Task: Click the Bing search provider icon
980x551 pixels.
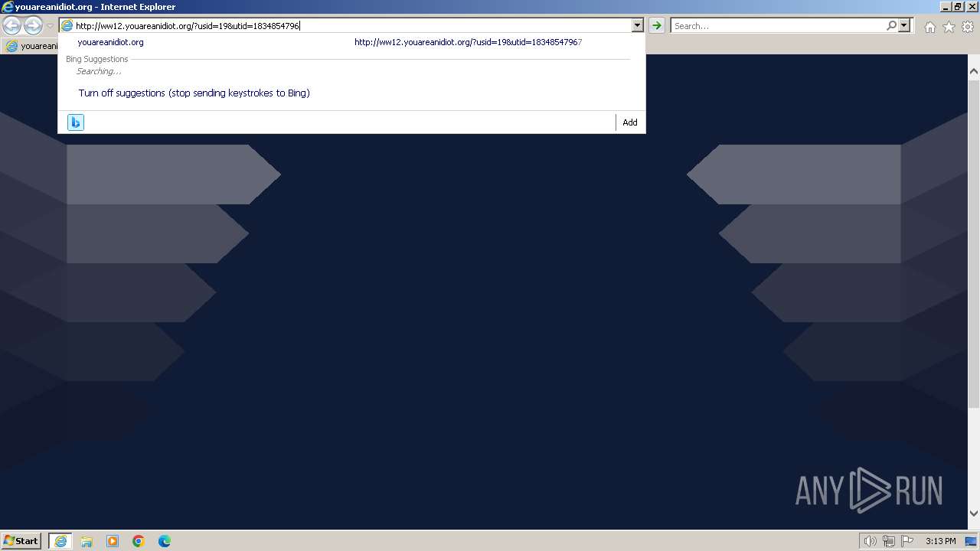Action: click(75, 122)
